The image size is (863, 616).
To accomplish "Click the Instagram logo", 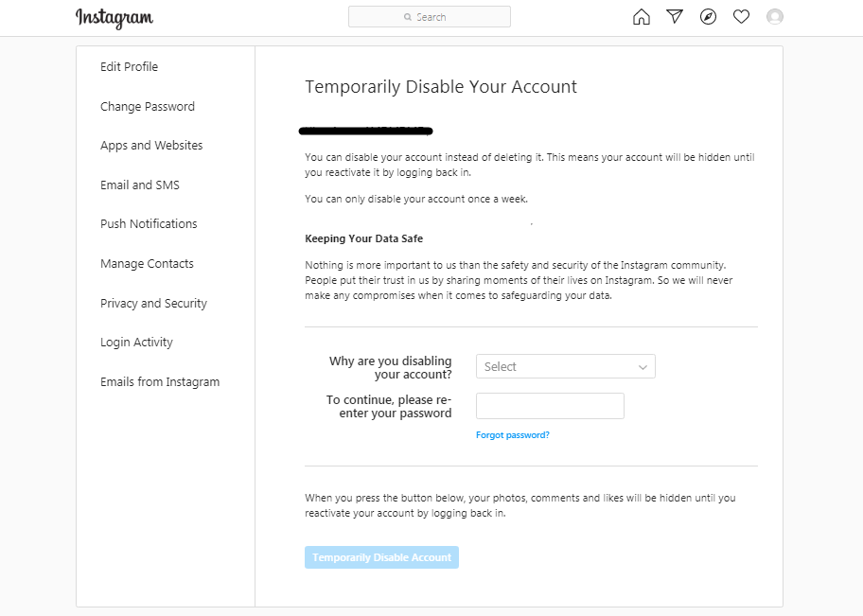I will tap(114, 18).
